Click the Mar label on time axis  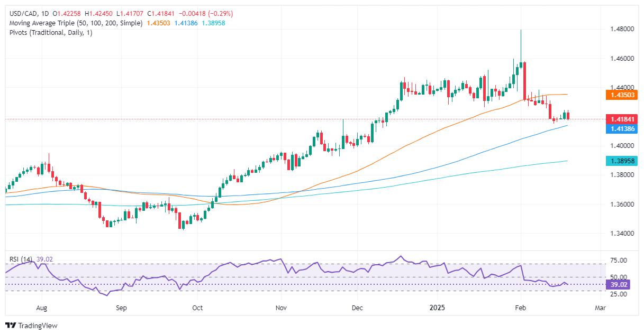601,306
